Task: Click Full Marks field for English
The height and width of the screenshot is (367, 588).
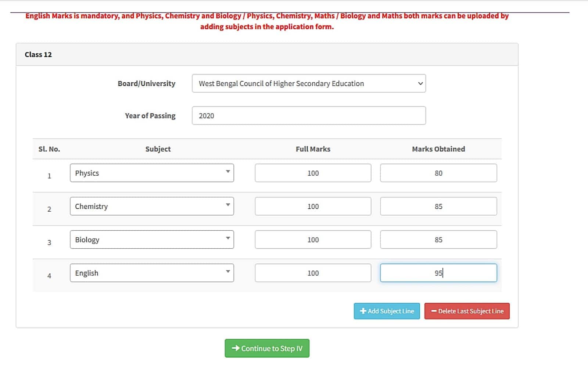Action: tap(313, 273)
